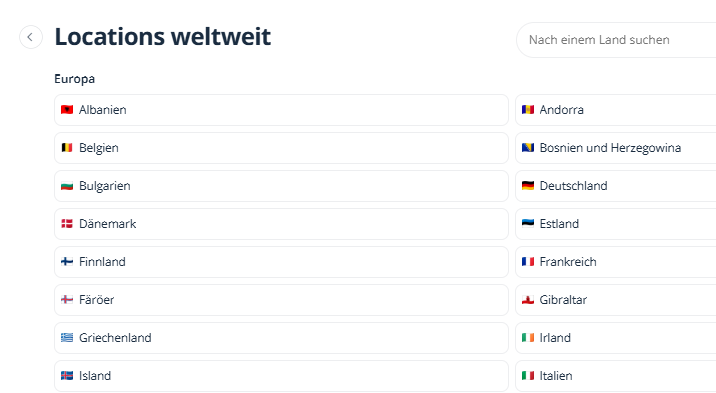Click the Albania flag icon

click(x=67, y=110)
